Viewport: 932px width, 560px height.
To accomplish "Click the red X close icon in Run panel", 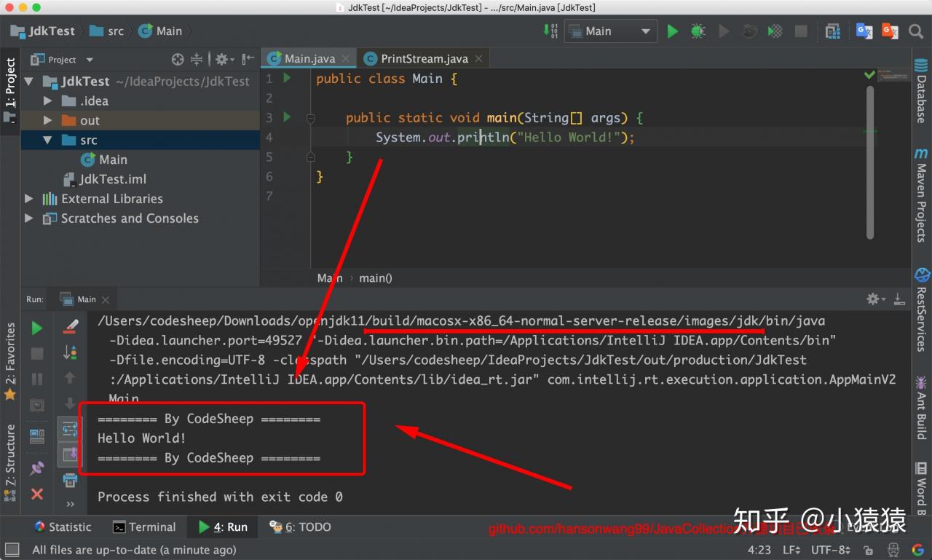I will coord(37,494).
